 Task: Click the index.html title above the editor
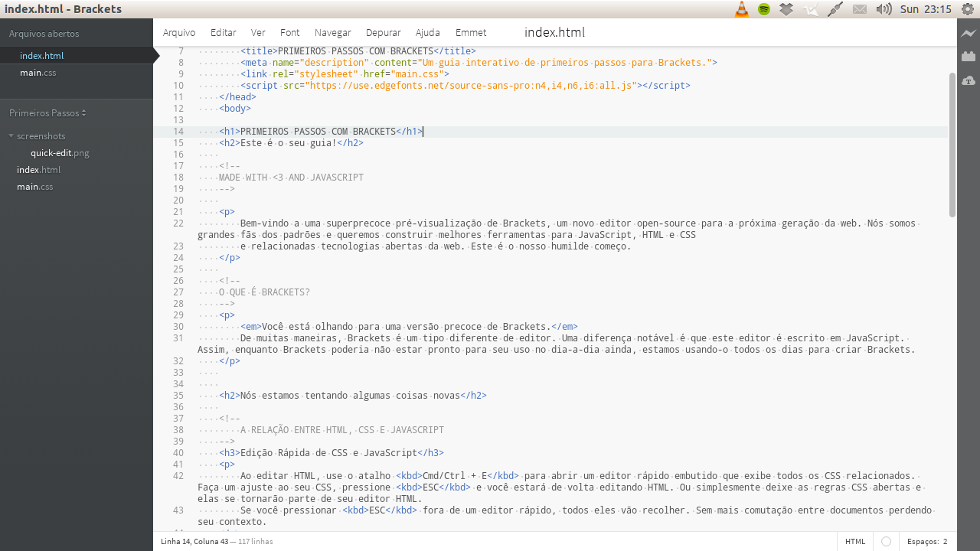click(x=554, y=32)
